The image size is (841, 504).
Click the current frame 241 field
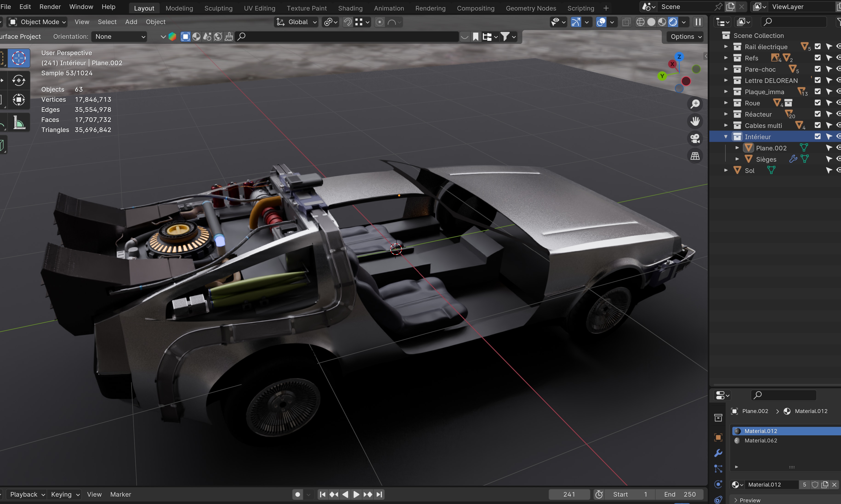569,495
